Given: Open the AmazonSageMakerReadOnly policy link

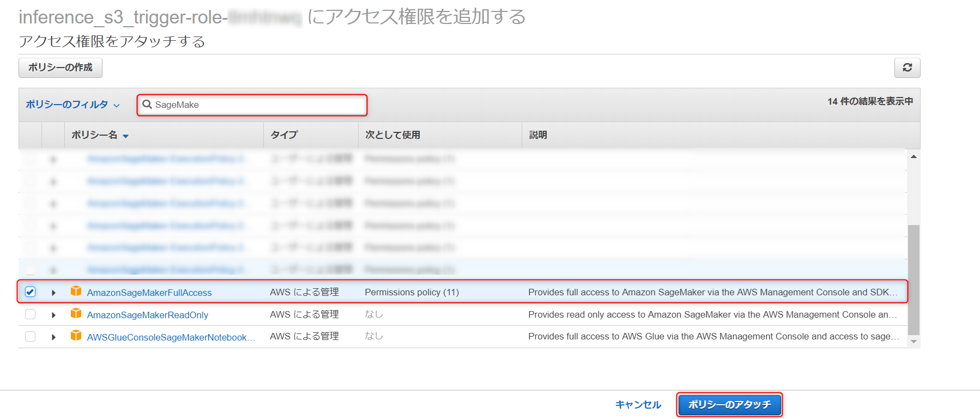Looking at the screenshot, I should (x=148, y=315).
